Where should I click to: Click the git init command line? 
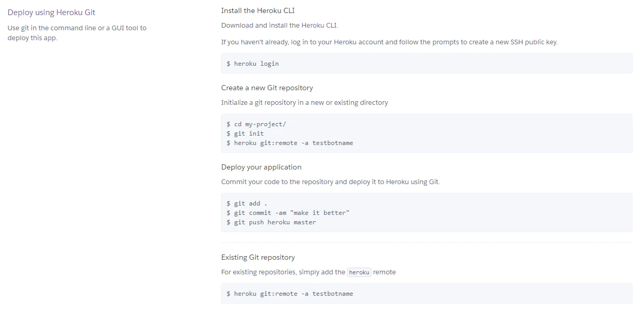(245, 134)
